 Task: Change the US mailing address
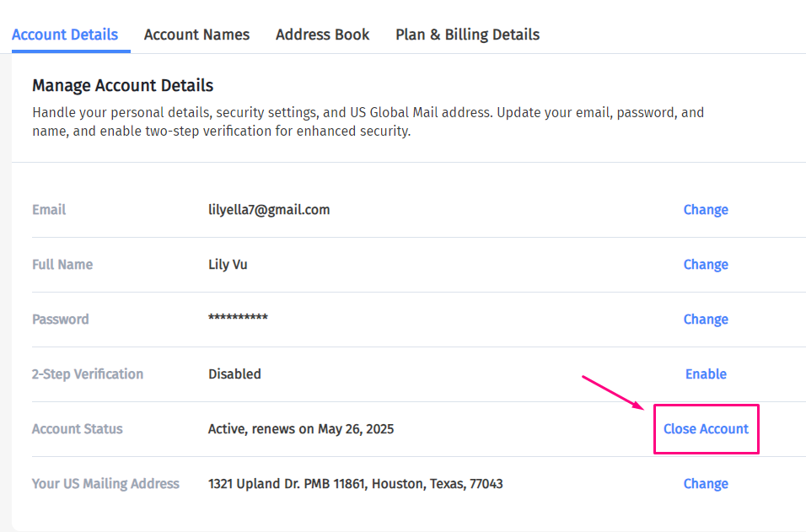click(x=706, y=484)
